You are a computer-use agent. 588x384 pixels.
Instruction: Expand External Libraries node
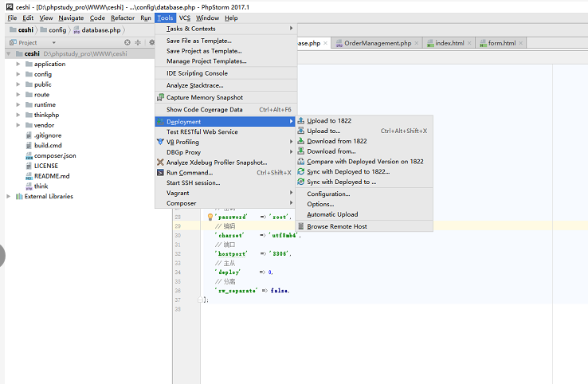pos(8,196)
